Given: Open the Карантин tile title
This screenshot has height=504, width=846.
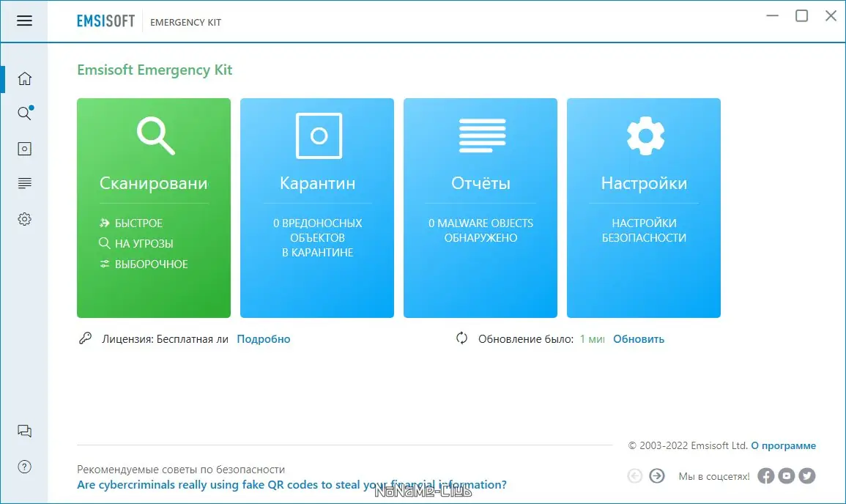Looking at the screenshot, I should click(x=317, y=183).
